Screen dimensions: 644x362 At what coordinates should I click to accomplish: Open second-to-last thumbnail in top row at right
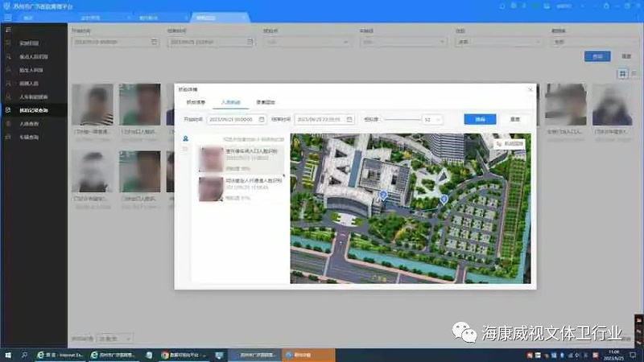coord(566,105)
